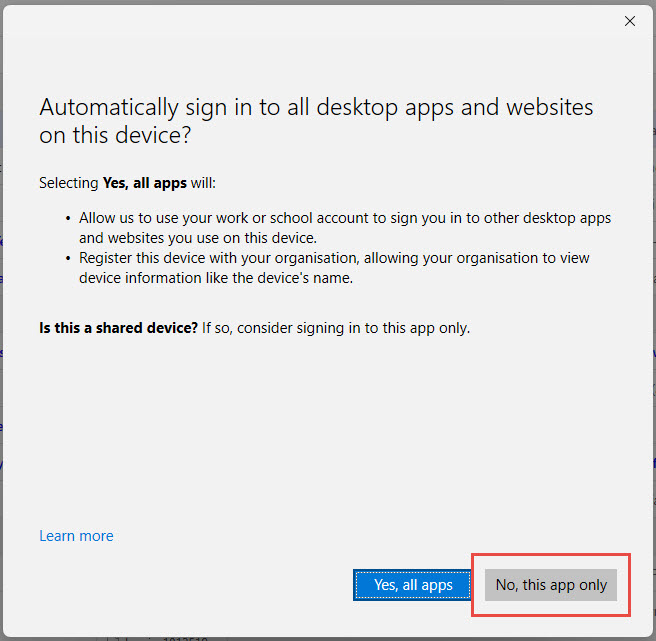This screenshot has width=656, height=641.
Task: Click the second bullet point marker
Action: pos(68,258)
